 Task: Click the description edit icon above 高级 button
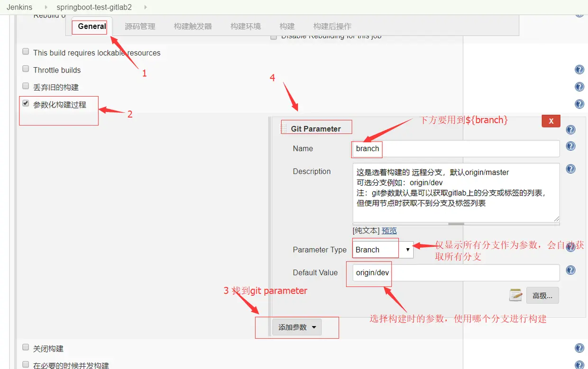515,295
